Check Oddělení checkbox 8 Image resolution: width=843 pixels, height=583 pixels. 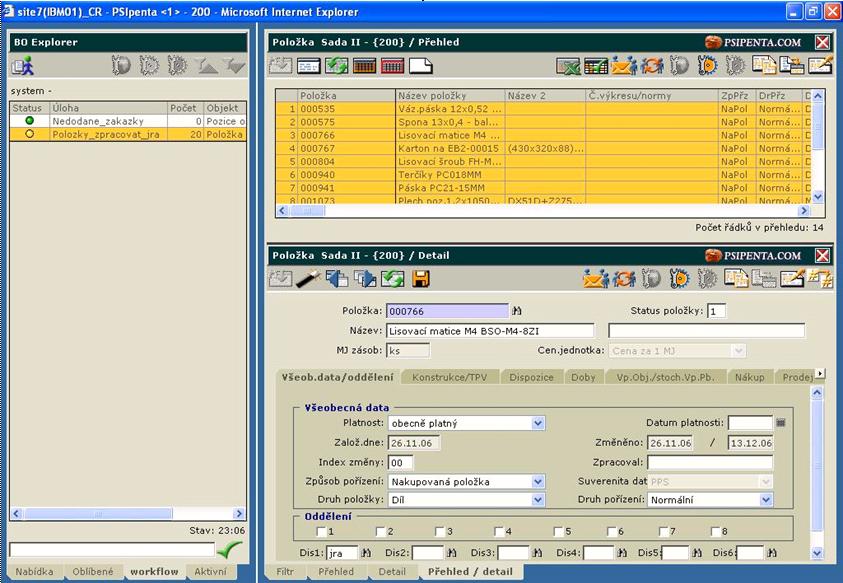tap(715, 531)
